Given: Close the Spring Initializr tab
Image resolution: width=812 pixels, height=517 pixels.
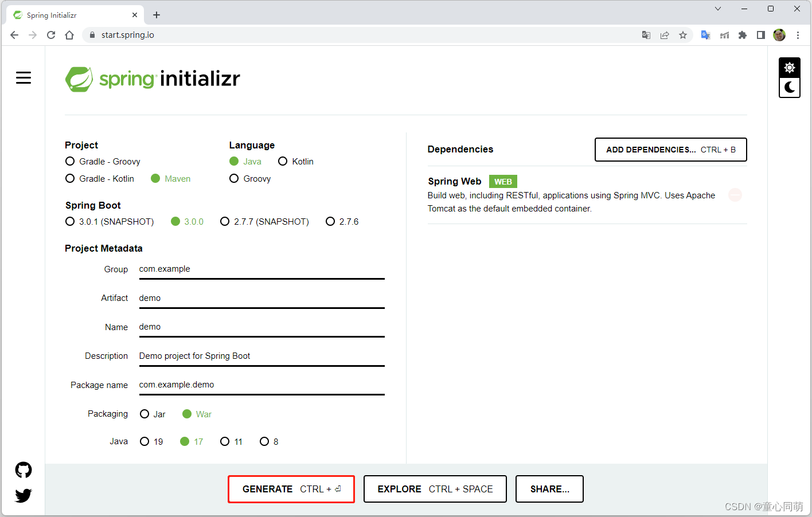Looking at the screenshot, I should 135,15.
